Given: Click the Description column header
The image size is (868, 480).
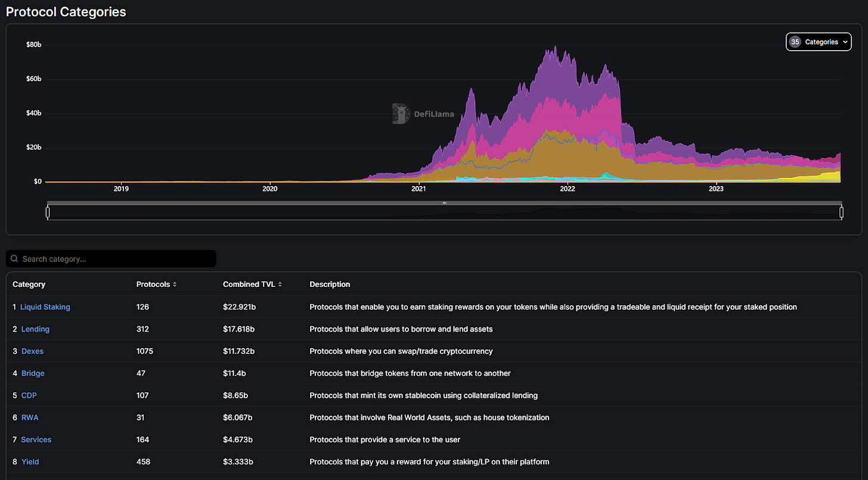Looking at the screenshot, I should click(x=330, y=284).
